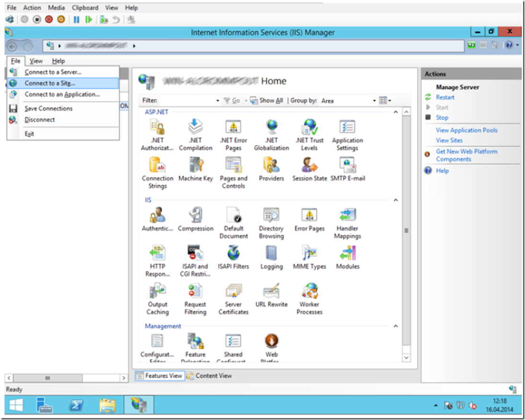
Task: Open Application Settings feature
Action: coord(347,135)
